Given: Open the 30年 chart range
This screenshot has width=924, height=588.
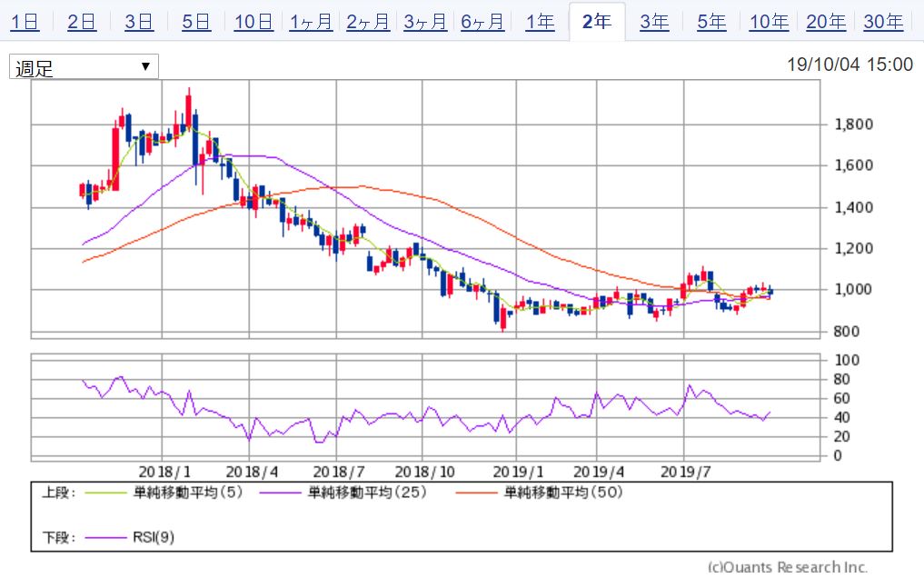Looking at the screenshot, I should [x=883, y=22].
